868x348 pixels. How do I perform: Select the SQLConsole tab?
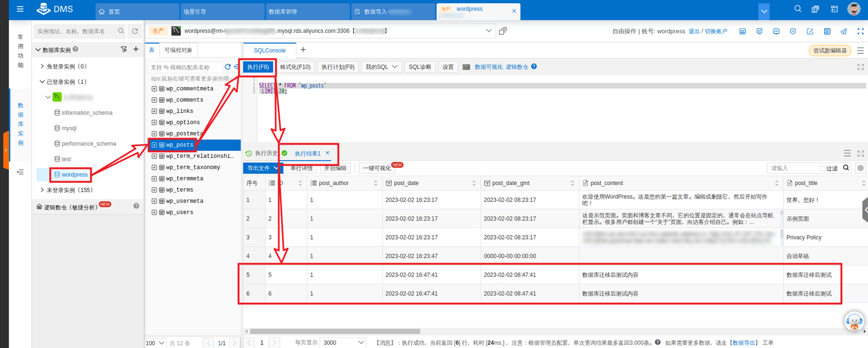[x=269, y=50]
